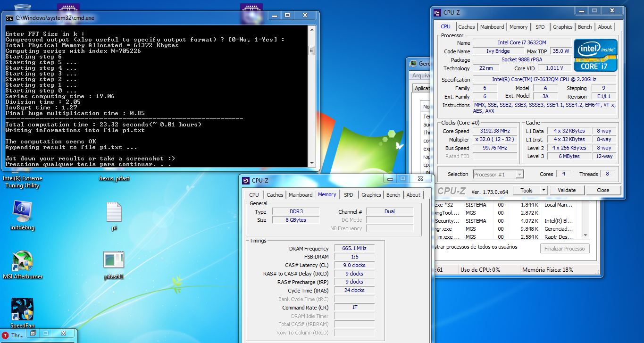
Task: Click Finalizar Processo button in task manager
Action: click(x=565, y=248)
